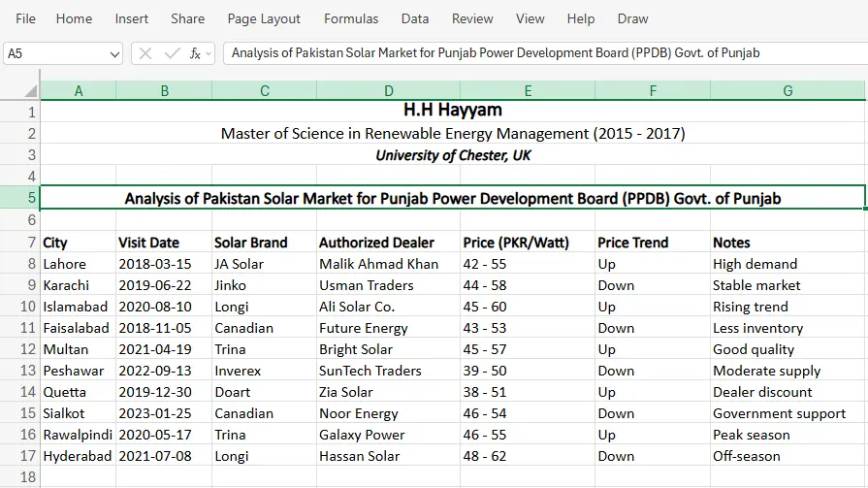Viewport: 868px width, 488px height.
Task: Select row 1 header
Action: [20, 112]
